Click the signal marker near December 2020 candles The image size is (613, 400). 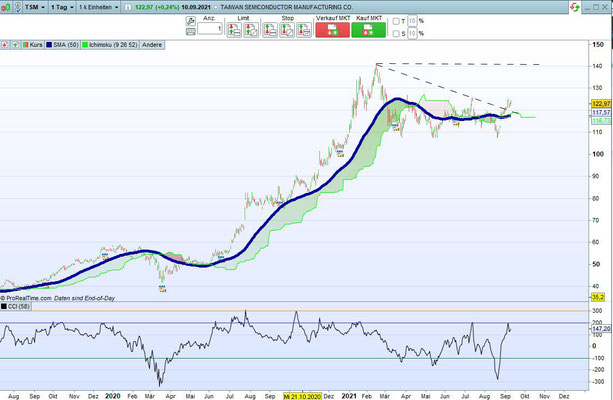pyautogui.click(x=340, y=153)
